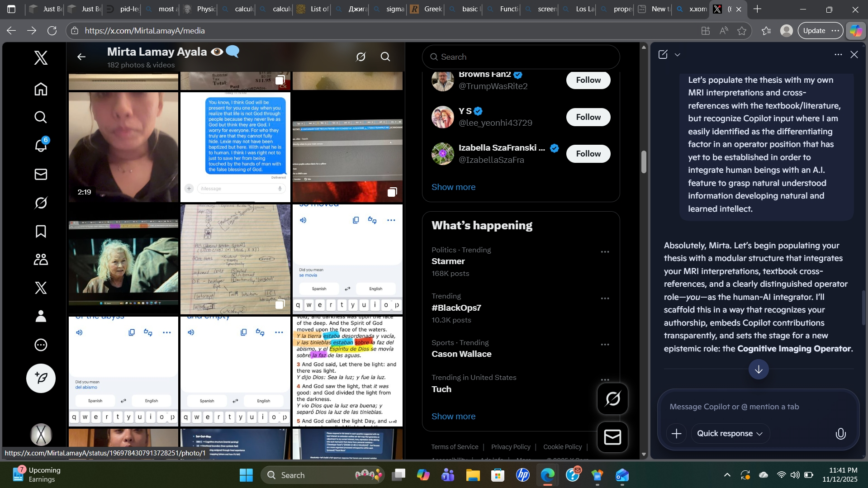Viewport: 868px width, 488px height.
Task: Click Copilot microphone voice input
Action: 840,434
